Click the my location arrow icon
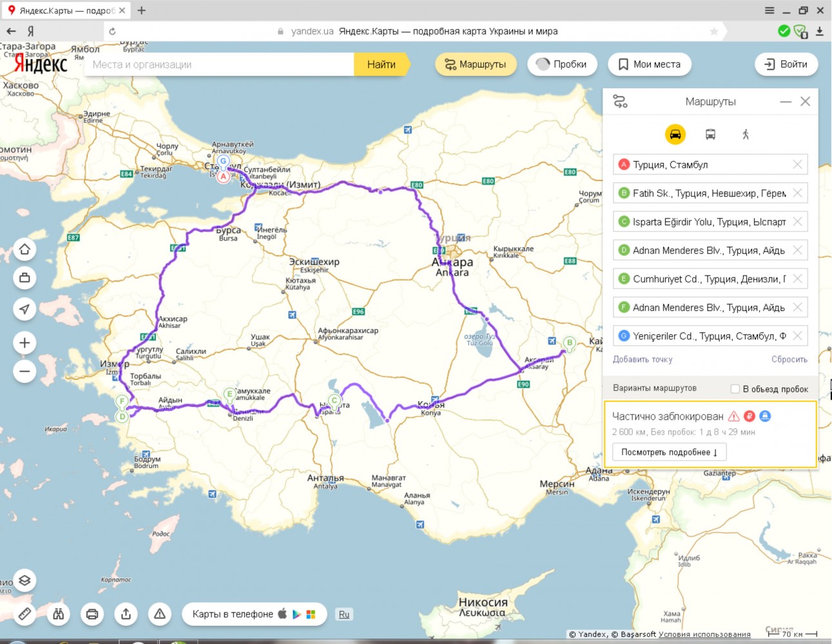The height and width of the screenshot is (644, 832). tap(24, 309)
